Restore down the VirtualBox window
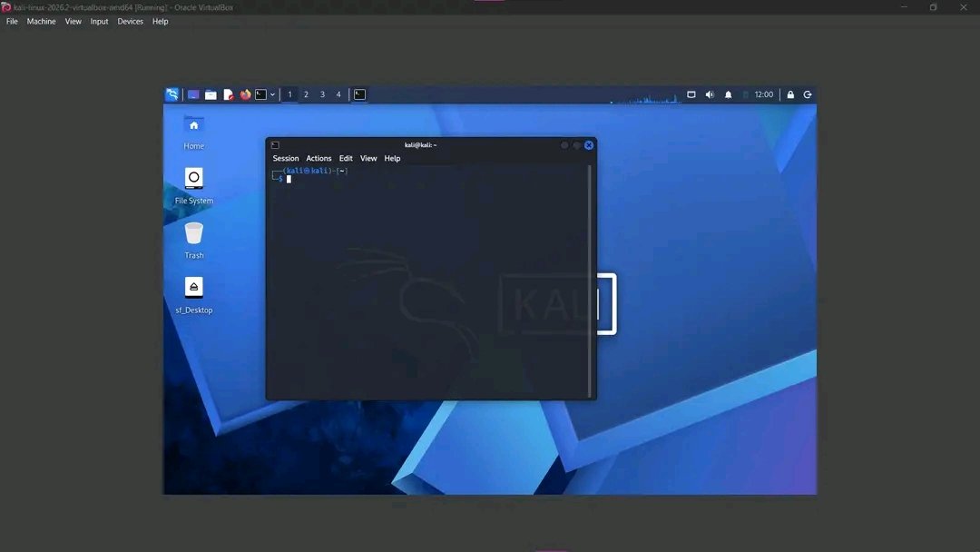980x552 pixels. pyautogui.click(x=933, y=7)
